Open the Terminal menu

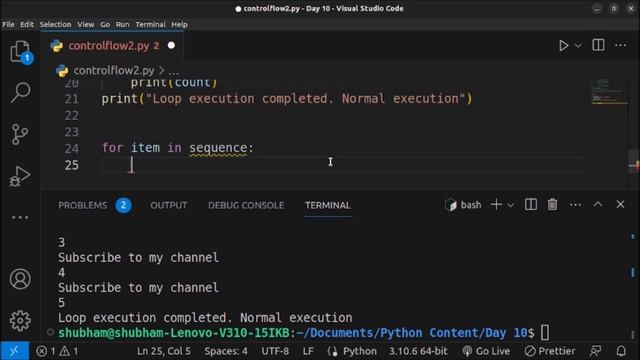click(151, 24)
